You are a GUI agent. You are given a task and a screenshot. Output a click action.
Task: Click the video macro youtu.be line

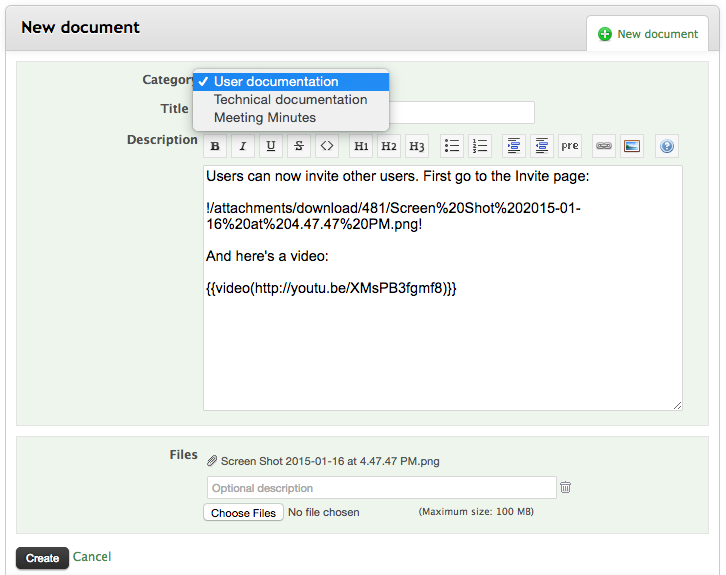click(331, 288)
